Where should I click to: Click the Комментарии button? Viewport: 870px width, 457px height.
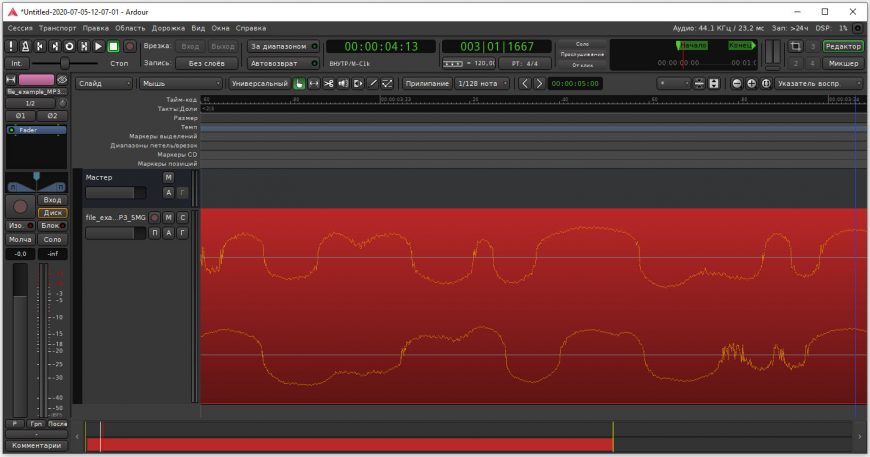(36, 445)
